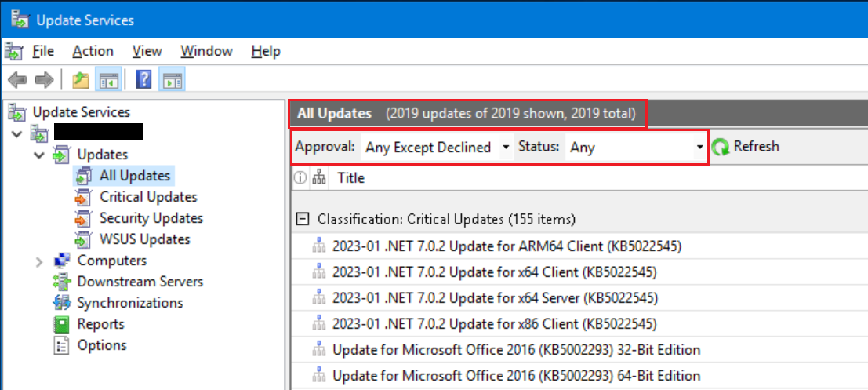
Task: Select the Synchronizations node icon
Action: 62,303
